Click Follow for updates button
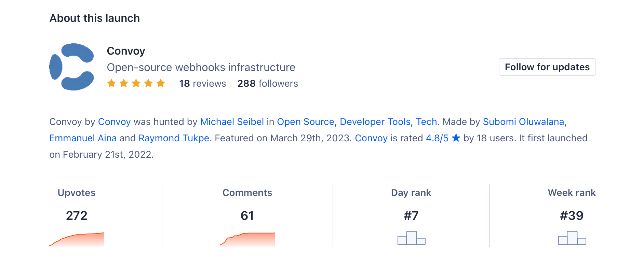This screenshot has height=269, width=644. (547, 67)
